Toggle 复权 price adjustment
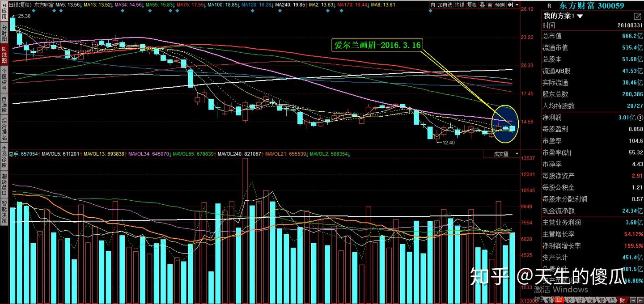 pyautogui.click(x=472, y=4)
